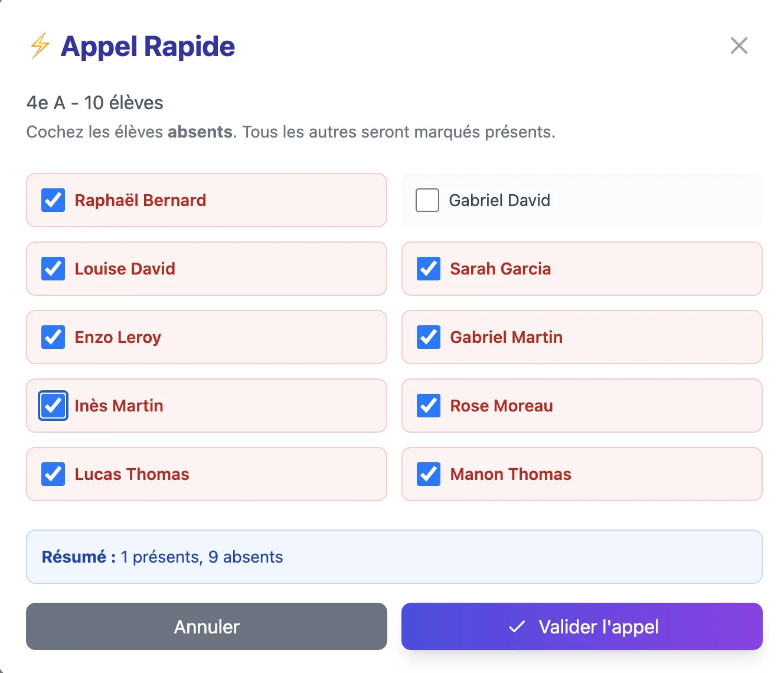784x673 pixels.
Task: Toggle Rose Moreau's absence checkbox
Action: (428, 406)
